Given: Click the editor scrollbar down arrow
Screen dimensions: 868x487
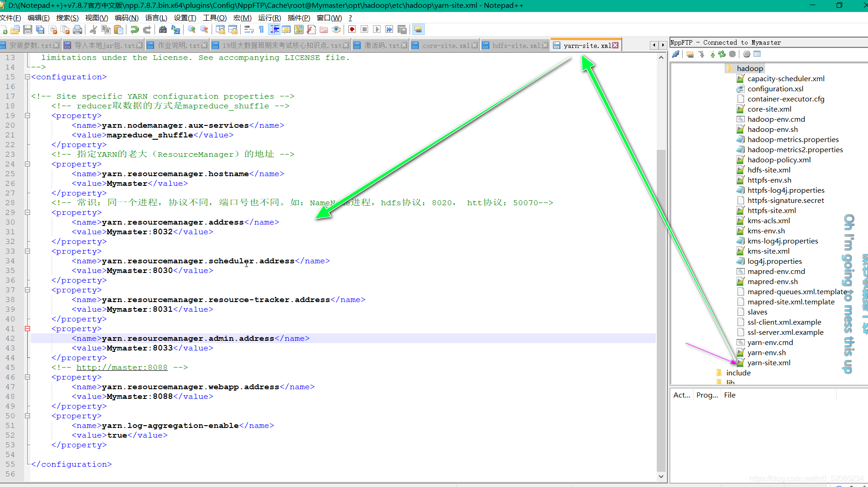Looking at the screenshot, I should point(661,476).
